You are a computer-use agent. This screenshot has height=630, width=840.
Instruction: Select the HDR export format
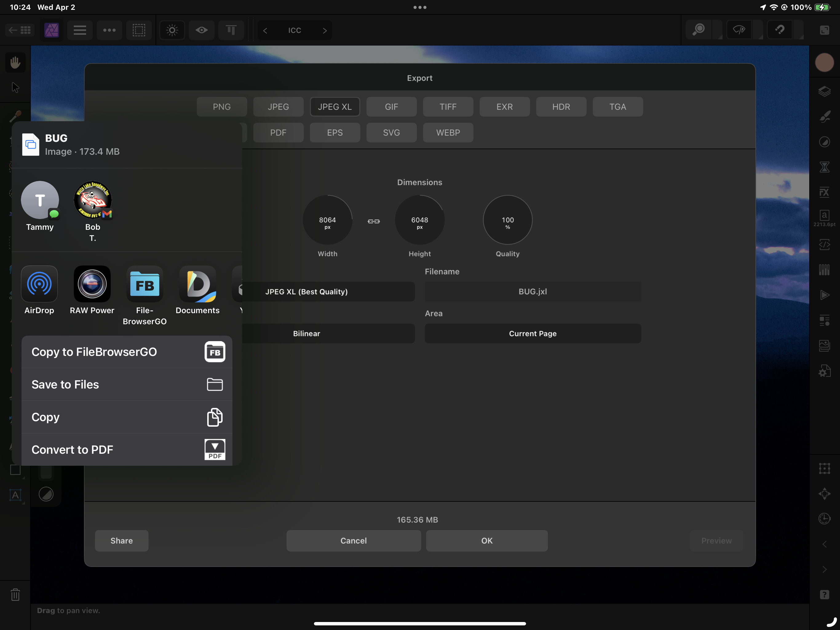tap(561, 107)
